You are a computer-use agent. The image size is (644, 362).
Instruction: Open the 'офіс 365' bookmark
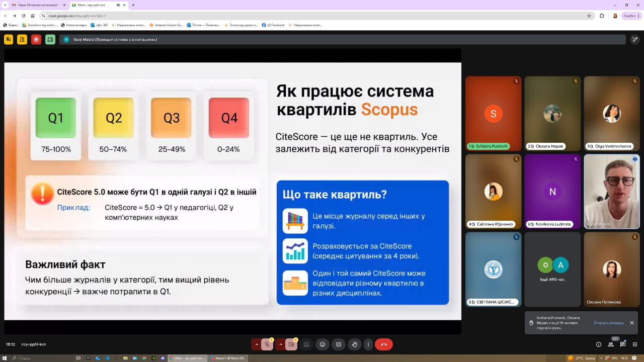pos(99,25)
